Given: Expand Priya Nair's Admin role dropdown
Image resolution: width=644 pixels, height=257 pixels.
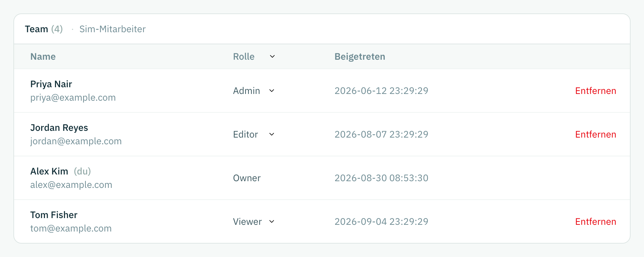Looking at the screenshot, I should click(x=254, y=91).
